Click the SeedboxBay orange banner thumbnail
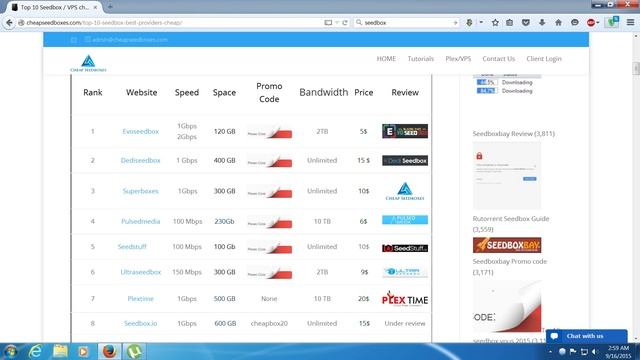This screenshot has width=640, height=360. (507, 245)
